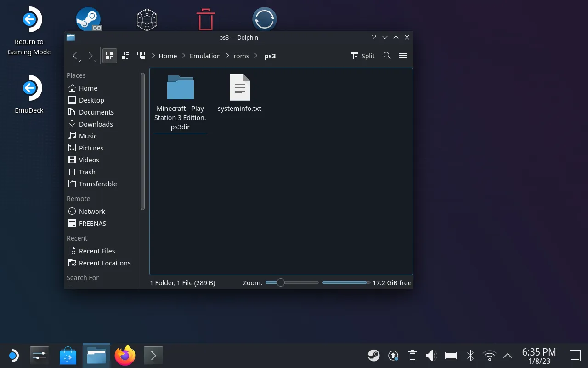This screenshot has height=368, width=588.
Task: Click the taskbar arrow launcher icon
Action: pyautogui.click(x=153, y=356)
